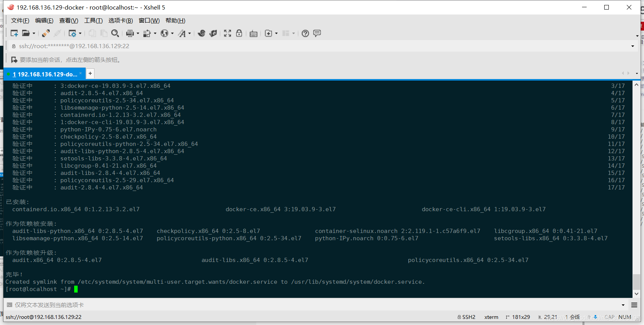Click the xterm status bar entry
This screenshot has width=644, height=325.
click(x=491, y=317)
